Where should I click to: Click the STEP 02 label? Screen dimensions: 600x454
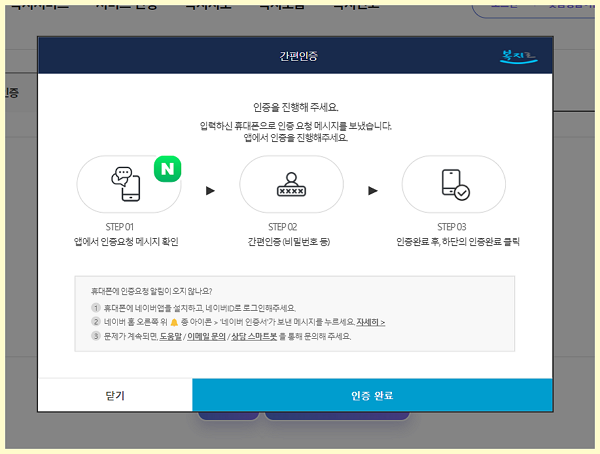click(x=282, y=227)
